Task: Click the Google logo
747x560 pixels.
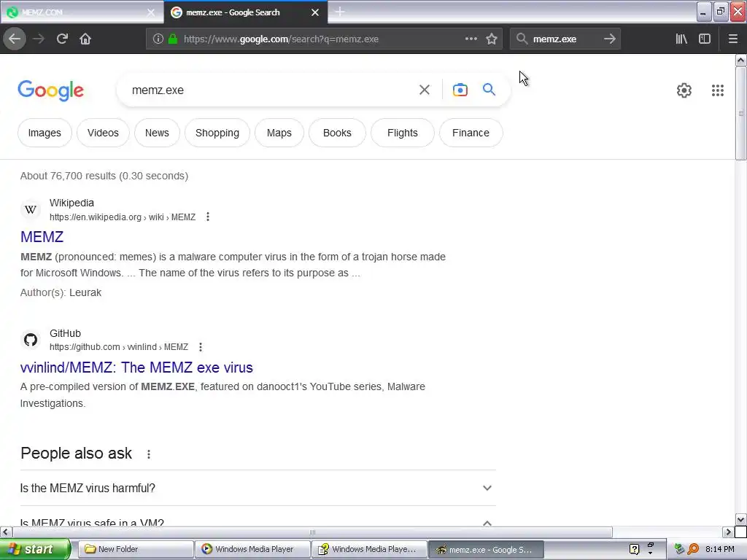Action: 51,90
